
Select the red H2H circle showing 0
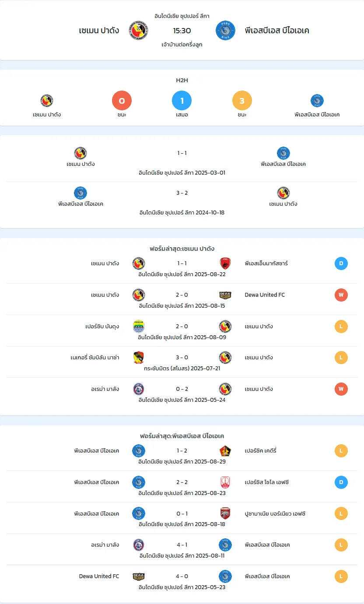point(122,101)
